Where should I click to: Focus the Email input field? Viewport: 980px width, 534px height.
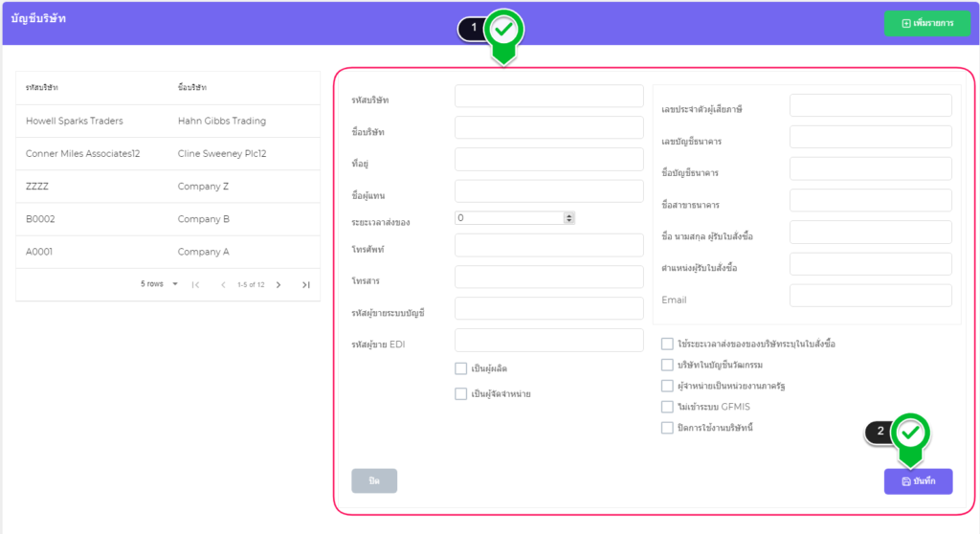tap(870, 296)
